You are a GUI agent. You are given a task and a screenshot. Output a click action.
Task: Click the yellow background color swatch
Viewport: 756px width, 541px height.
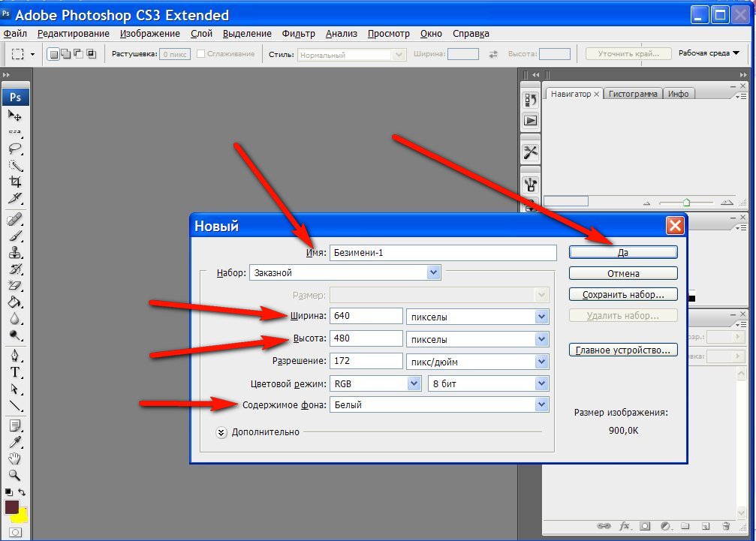(x=20, y=516)
